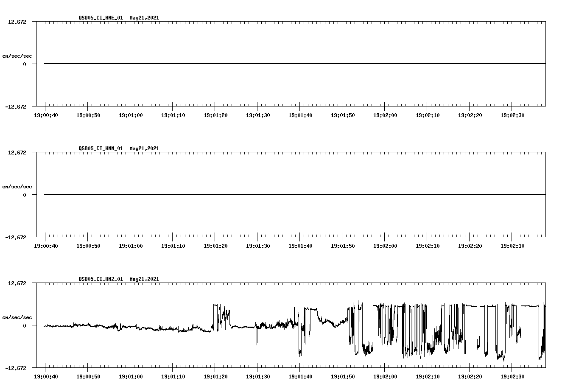Click the 19:01:20 timestamp under the HNN plot
Viewport: 576px width, 392px height.
216,245
